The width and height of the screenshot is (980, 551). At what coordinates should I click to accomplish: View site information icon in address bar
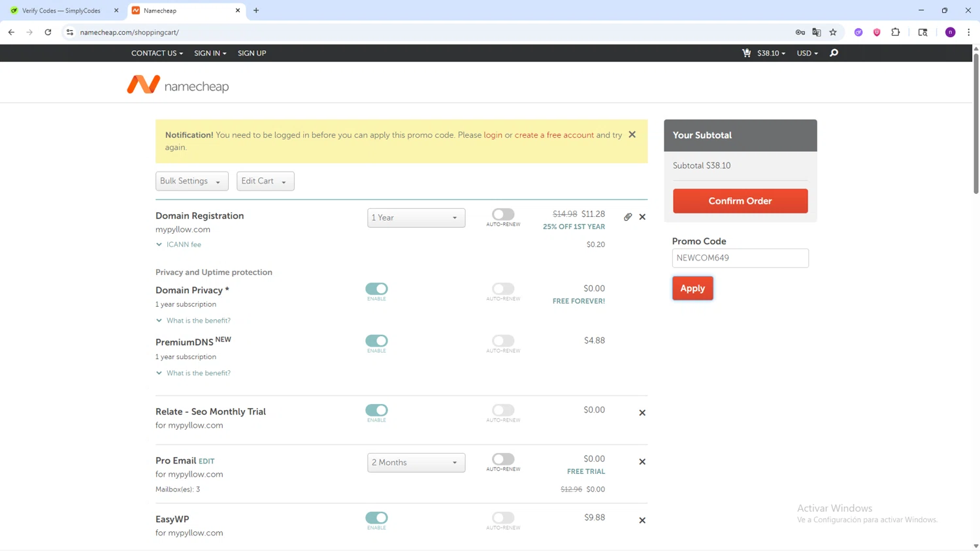pyautogui.click(x=70, y=32)
